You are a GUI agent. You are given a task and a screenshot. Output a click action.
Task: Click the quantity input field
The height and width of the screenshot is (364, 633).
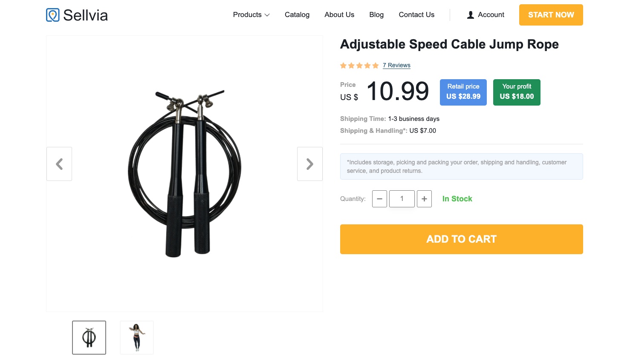pos(402,199)
